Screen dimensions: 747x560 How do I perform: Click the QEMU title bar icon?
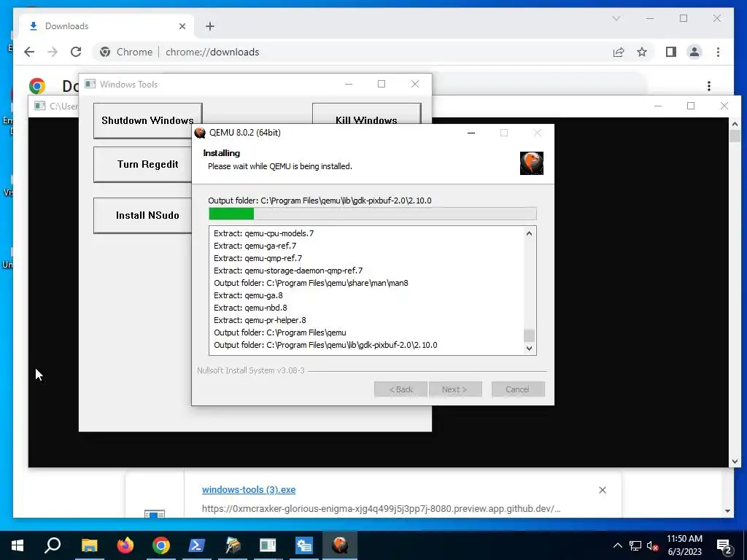200,133
